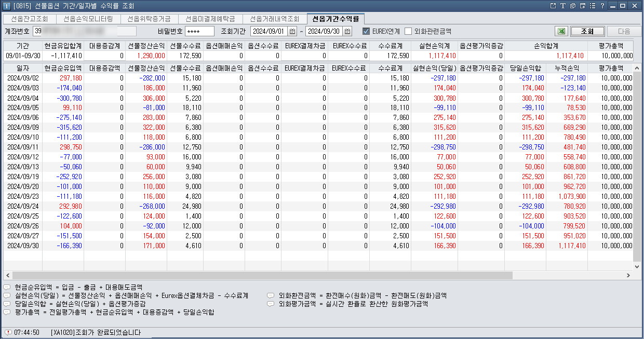
Task: Click the message icon in the status bar
Action: [x=8, y=332]
